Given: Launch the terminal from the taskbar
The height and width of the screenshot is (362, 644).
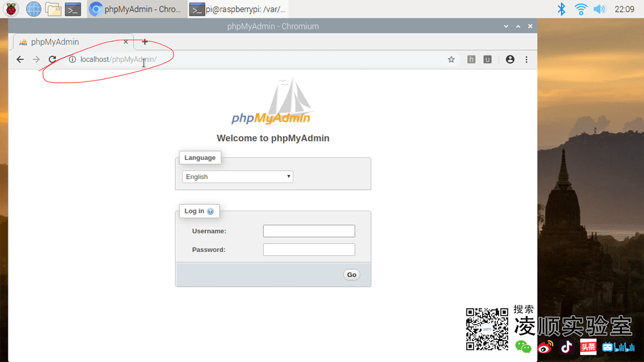Looking at the screenshot, I should point(73,9).
